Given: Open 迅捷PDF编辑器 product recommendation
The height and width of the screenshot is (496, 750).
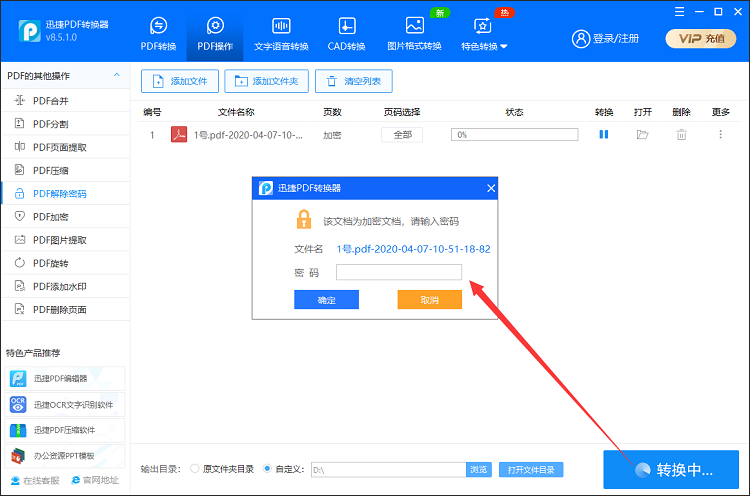Looking at the screenshot, I should (65, 378).
